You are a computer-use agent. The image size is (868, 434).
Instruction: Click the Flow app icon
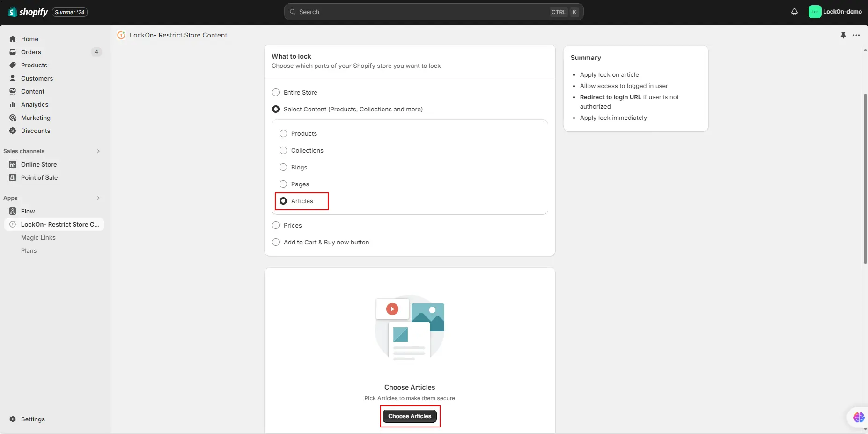pyautogui.click(x=13, y=211)
